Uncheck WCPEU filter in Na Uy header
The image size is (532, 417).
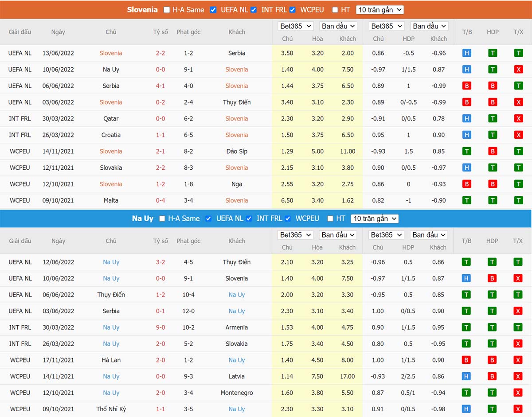[288, 218]
